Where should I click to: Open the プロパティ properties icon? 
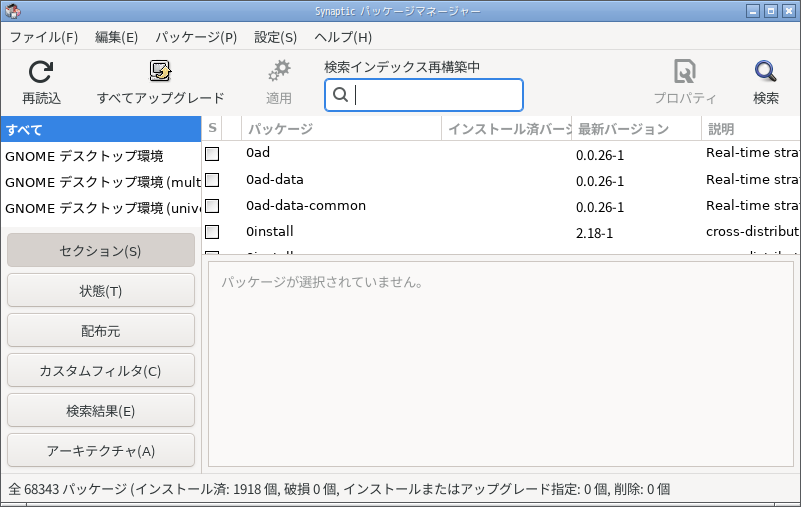pos(685,72)
